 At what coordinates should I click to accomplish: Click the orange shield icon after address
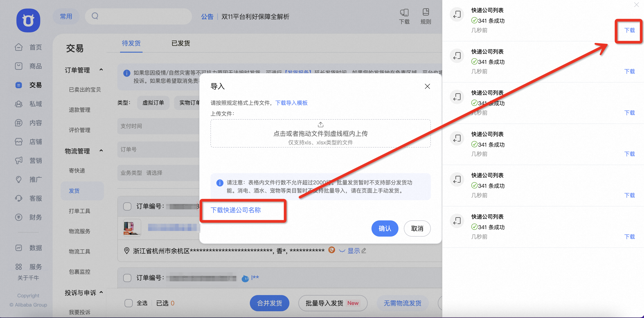331,250
